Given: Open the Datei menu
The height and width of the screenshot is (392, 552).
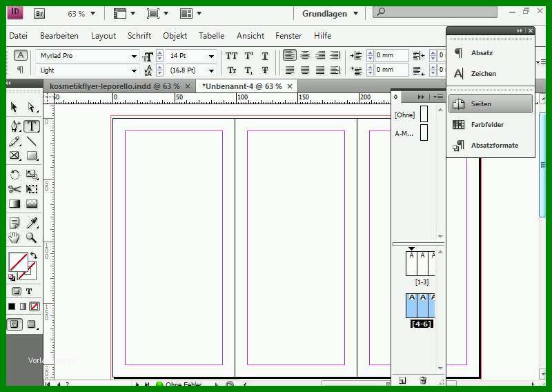Looking at the screenshot, I should click(19, 36).
